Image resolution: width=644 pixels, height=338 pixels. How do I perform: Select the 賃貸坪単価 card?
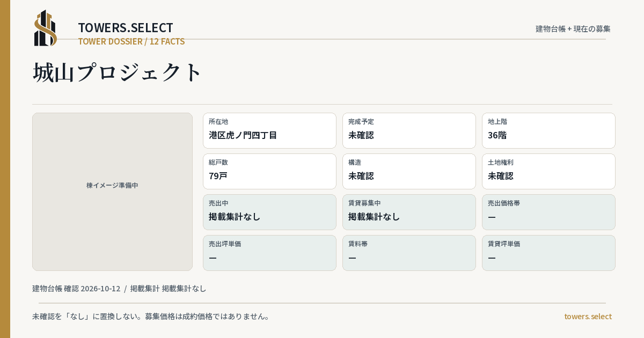(548, 253)
